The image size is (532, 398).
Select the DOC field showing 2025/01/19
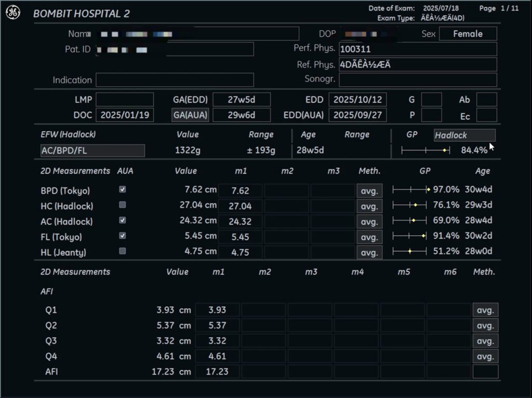point(125,115)
